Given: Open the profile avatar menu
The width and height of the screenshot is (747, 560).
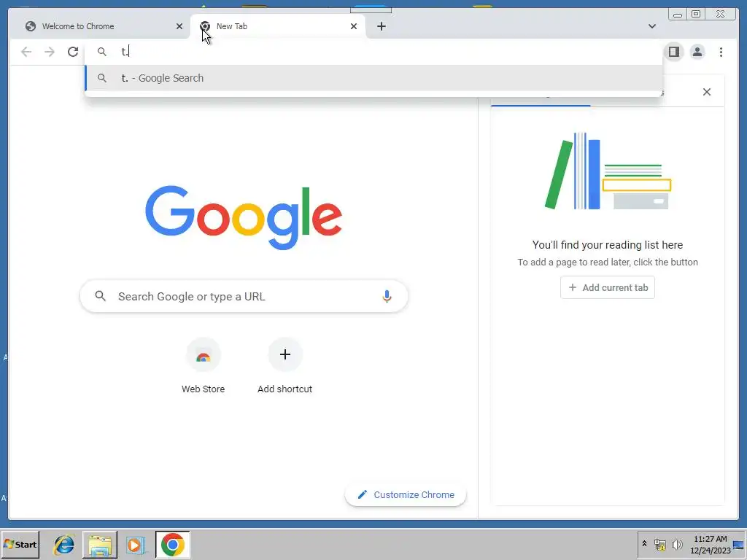Looking at the screenshot, I should [697, 52].
